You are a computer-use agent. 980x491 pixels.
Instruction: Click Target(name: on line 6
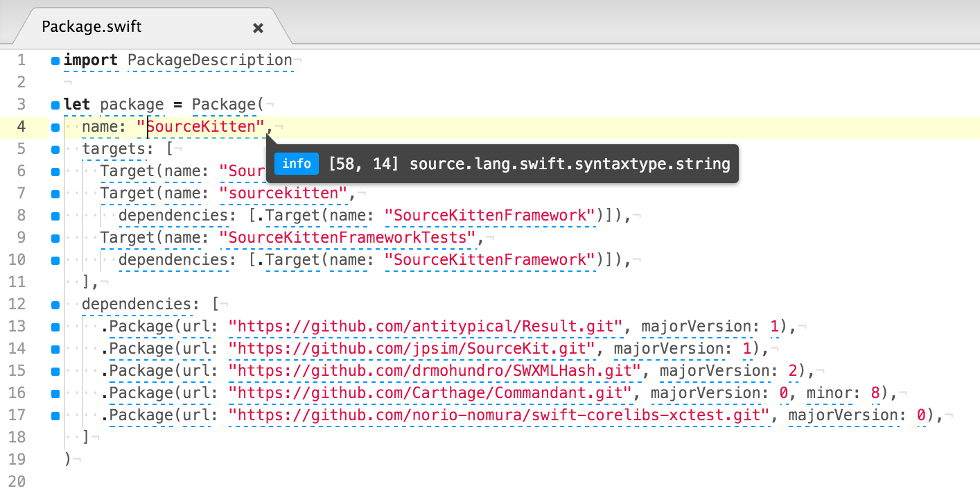tap(155, 171)
